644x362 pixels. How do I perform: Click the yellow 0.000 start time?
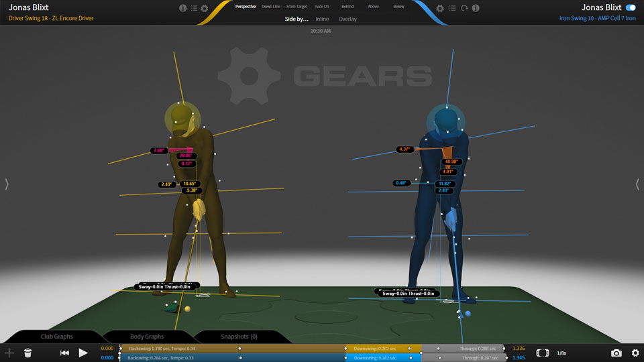click(x=107, y=349)
